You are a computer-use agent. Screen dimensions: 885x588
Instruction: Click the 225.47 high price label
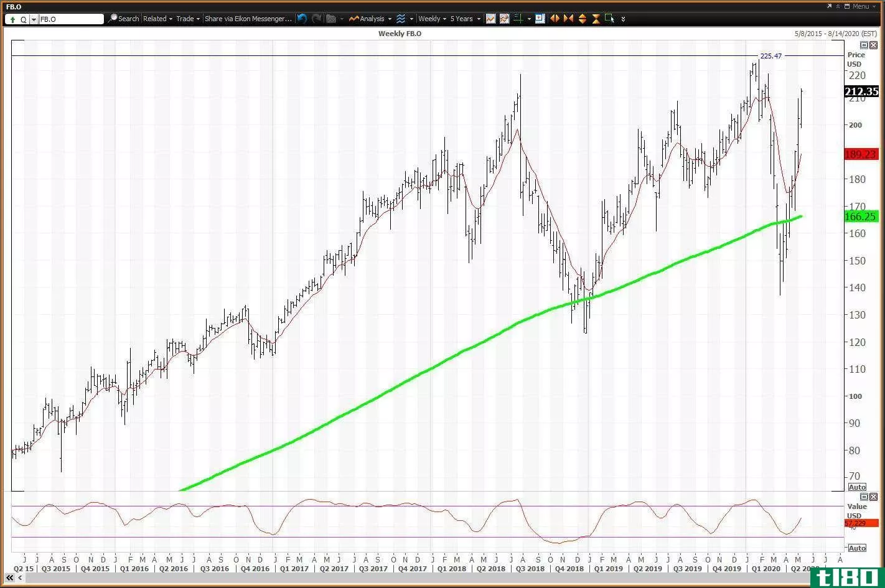tap(770, 56)
